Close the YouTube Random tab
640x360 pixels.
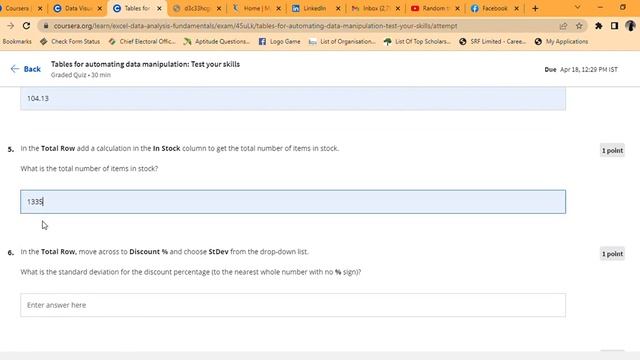click(x=457, y=8)
